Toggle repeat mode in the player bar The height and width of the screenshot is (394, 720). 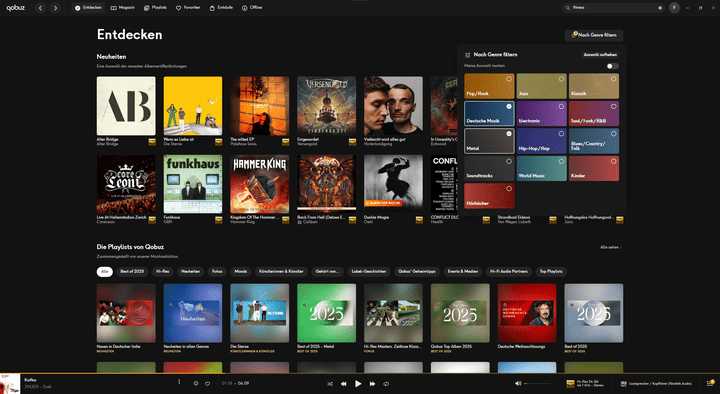point(386,384)
